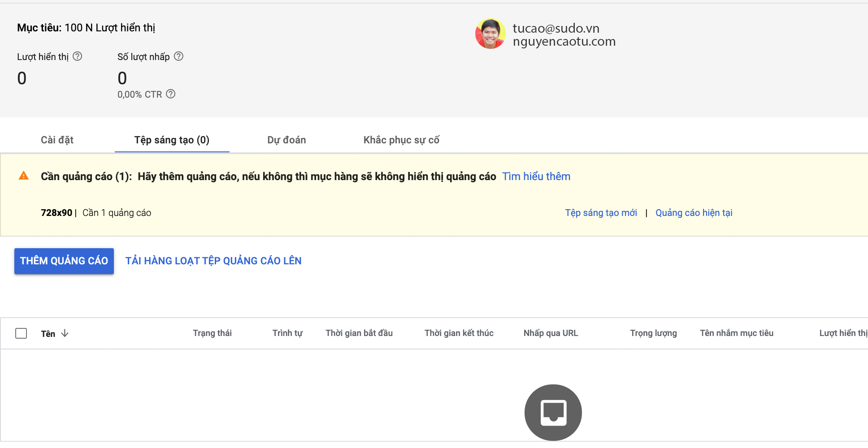Screen dimensions: 868x448
Task: Click the profile avatar photo
Action: point(490,34)
